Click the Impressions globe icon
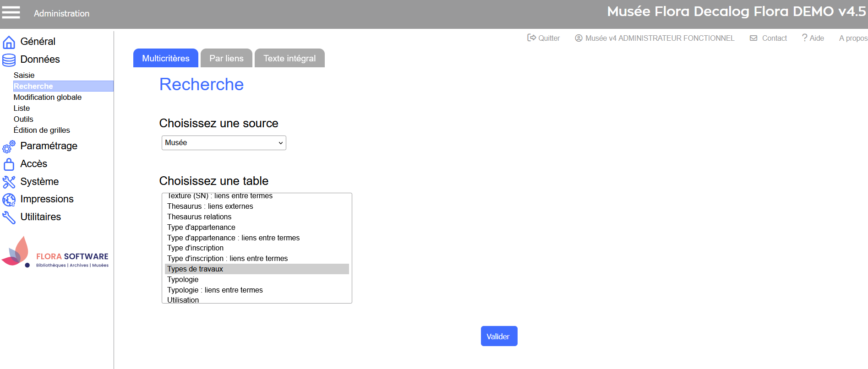Viewport: 868px width, 369px height. coord(9,200)
